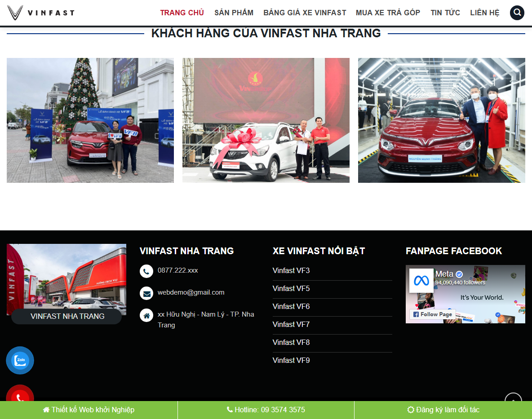
Task: Click the scroll-to-top arrow icon
Action: [513, 399]
